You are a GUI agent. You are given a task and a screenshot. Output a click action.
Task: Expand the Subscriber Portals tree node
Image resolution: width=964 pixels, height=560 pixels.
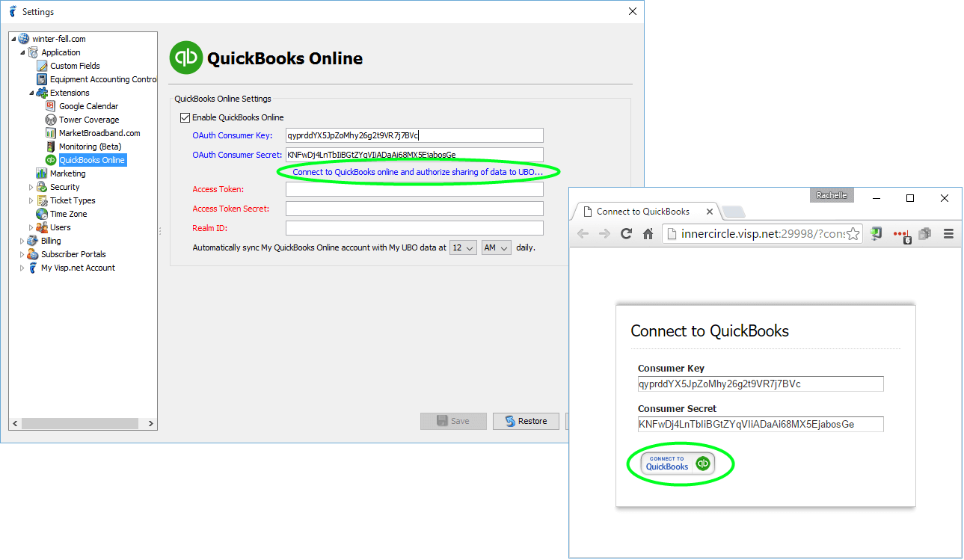(22, 254)
